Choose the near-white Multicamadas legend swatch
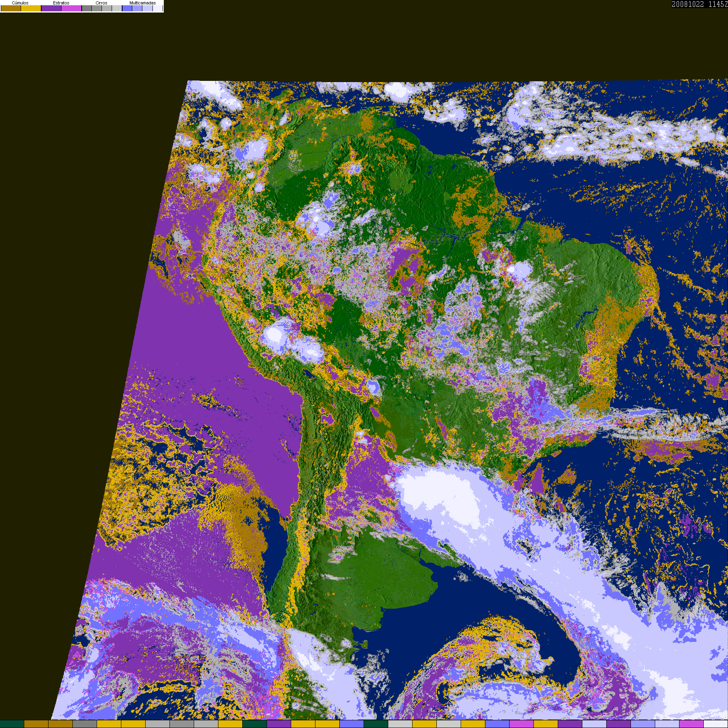 [x=157, y=8]
